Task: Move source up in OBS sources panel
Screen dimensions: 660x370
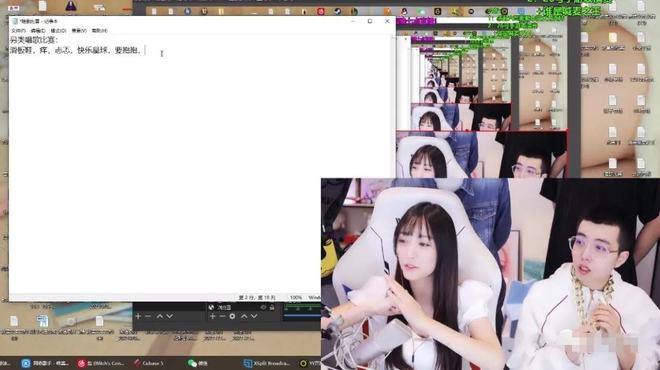Action: (244, 316)
